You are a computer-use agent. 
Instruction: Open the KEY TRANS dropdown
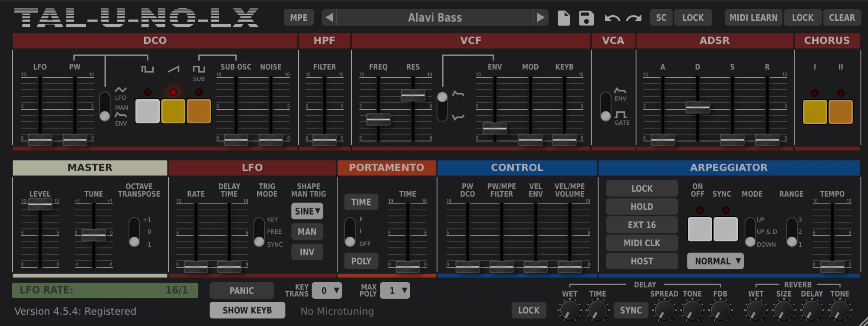(327, 290)
